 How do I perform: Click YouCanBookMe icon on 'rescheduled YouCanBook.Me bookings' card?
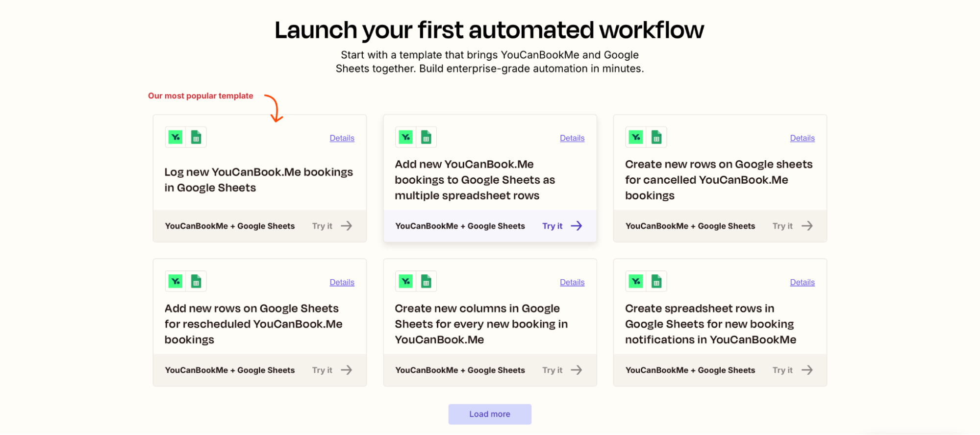point(176,281)
